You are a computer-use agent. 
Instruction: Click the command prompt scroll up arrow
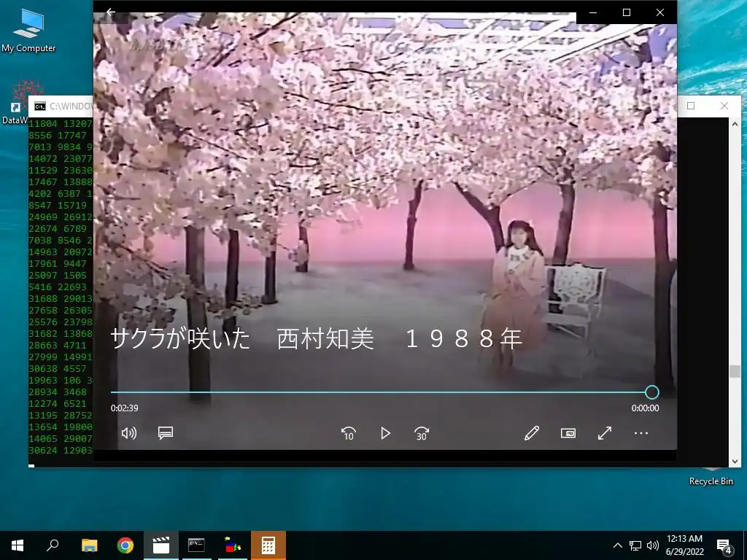pyautogui.click(x=735, y=124)
